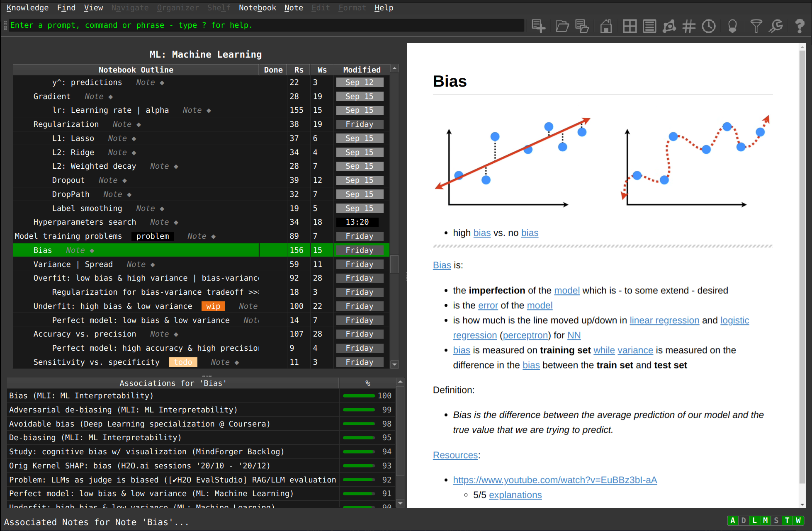Sort by the Ws column header
The width and height of the screenshot is (812, 531).
pos(322,70)
